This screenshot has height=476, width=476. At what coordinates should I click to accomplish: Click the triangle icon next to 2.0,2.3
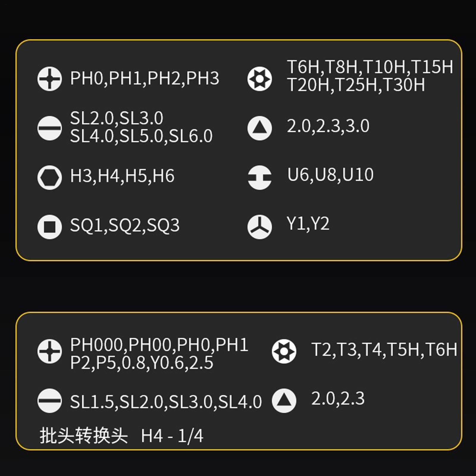284,400
